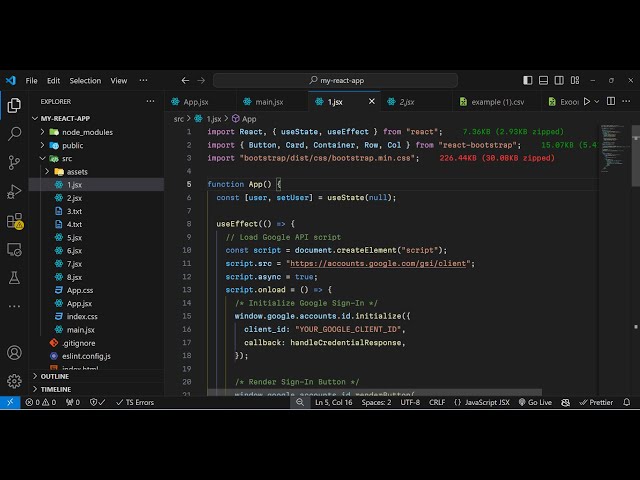Click the Run code play button

click(586, 101)
